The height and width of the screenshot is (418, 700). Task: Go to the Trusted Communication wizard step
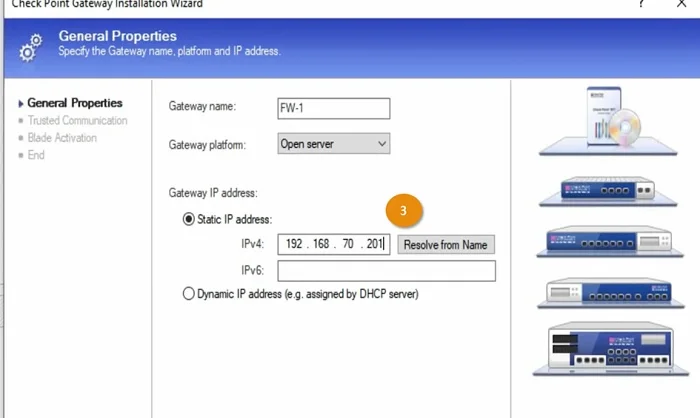[77, 121]
